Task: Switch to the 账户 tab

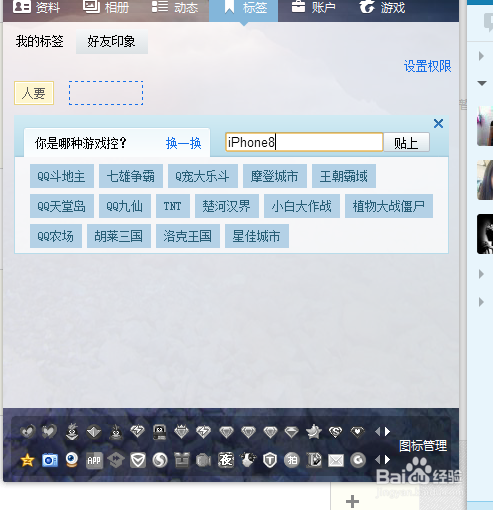Action: click(313, 7)
